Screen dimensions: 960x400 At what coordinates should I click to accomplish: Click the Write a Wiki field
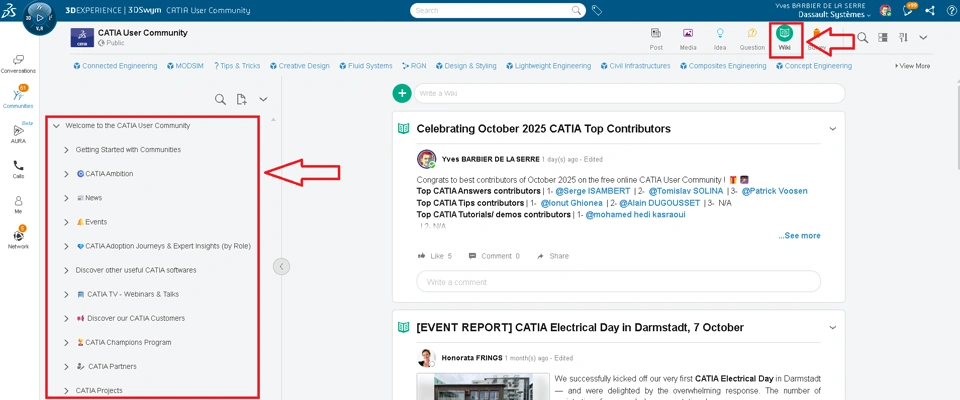coord(629,93)
